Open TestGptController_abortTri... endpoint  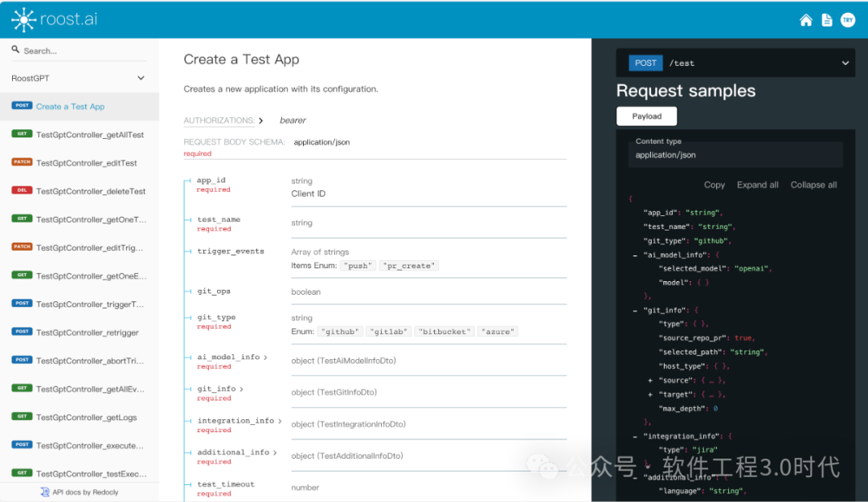[x=79, y=361]
